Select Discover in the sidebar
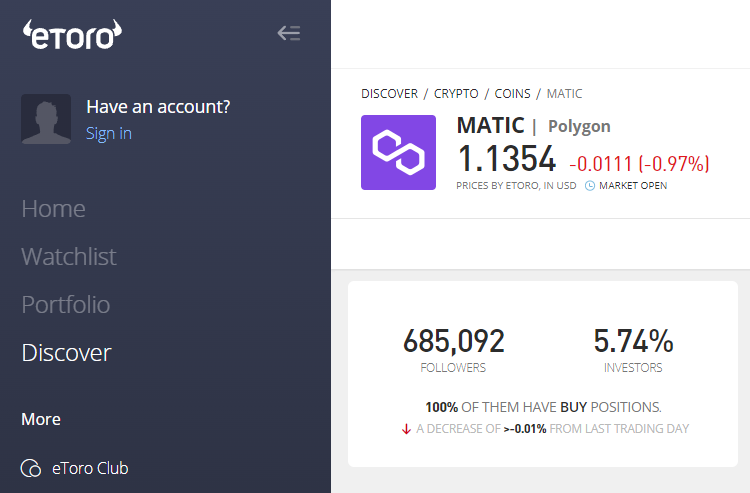 click(66, 353)
